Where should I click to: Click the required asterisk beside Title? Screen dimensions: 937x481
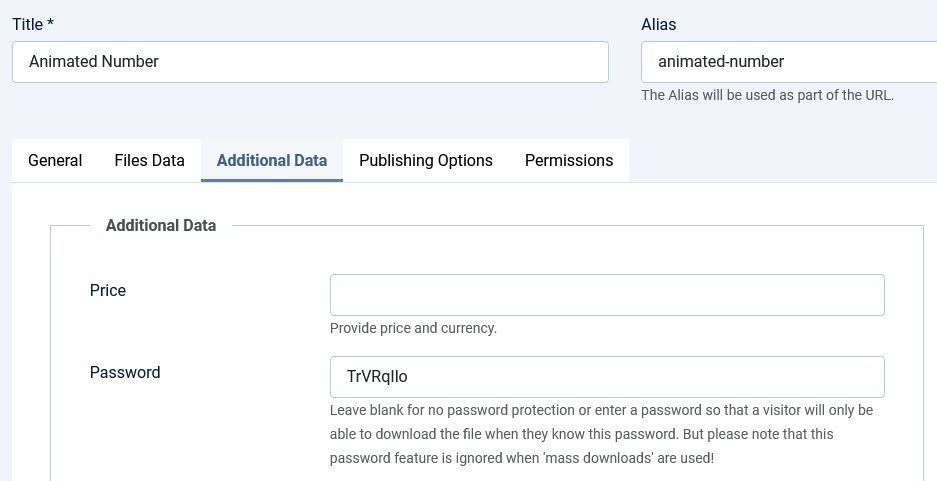click(x=50, y=24)
